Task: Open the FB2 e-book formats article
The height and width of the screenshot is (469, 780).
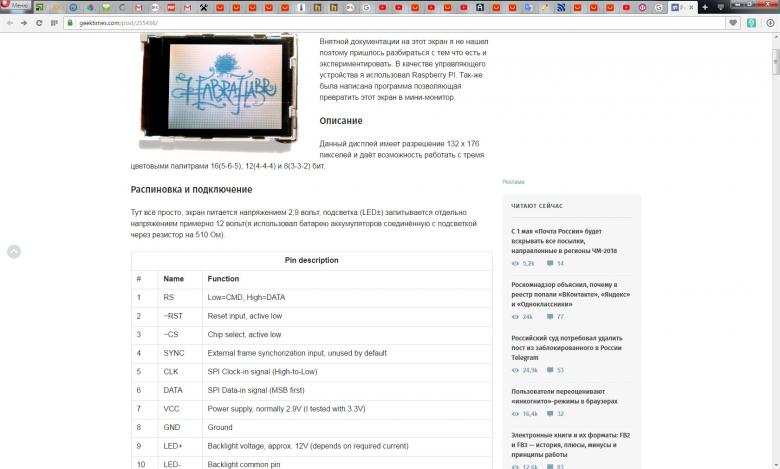Action: 571,445
